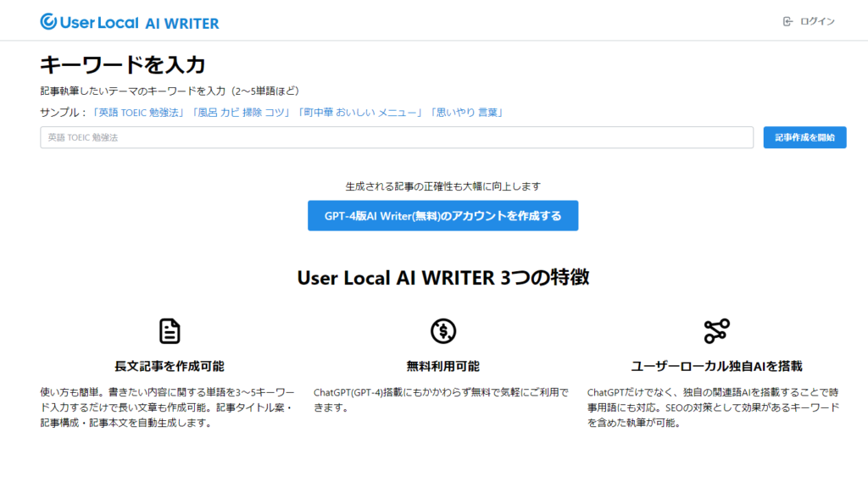The image size is (868, 493).
Task: Click the 思いやり 言葉 sample link
Action: [467, 110]
